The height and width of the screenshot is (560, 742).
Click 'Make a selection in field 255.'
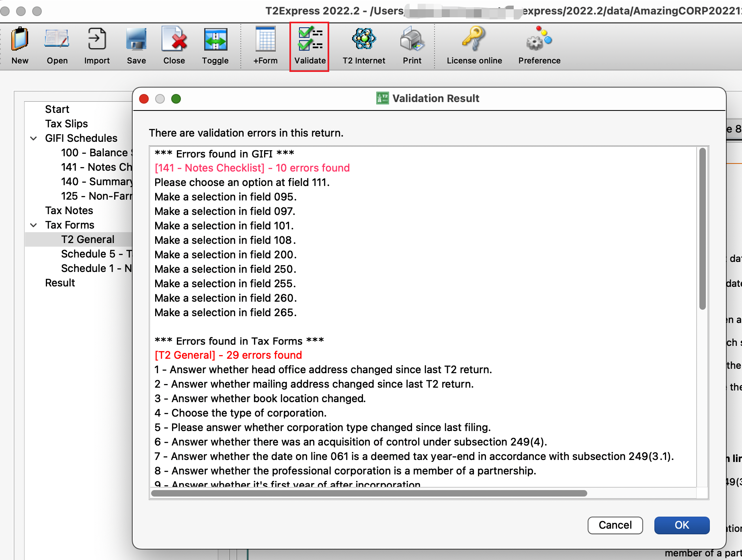tap(225, 284)
